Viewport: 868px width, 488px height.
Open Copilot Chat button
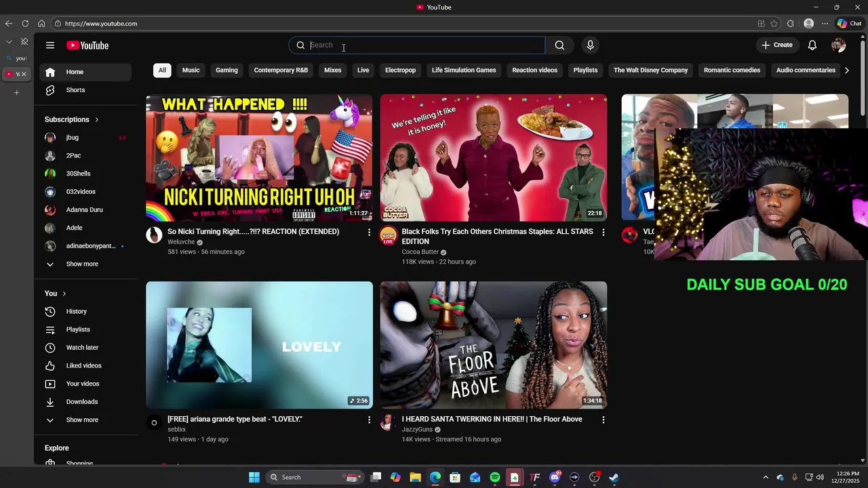[x=850, y=24]
